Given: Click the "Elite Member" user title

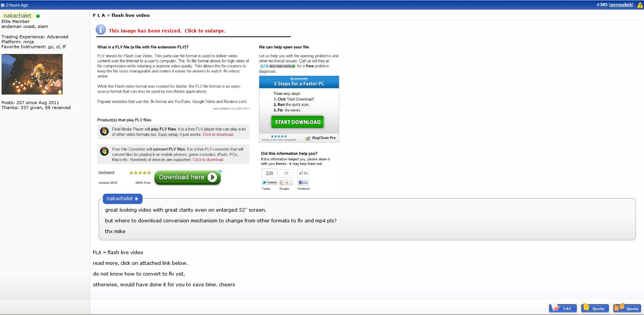Looking at the screenshot, I should coord(16,21).
